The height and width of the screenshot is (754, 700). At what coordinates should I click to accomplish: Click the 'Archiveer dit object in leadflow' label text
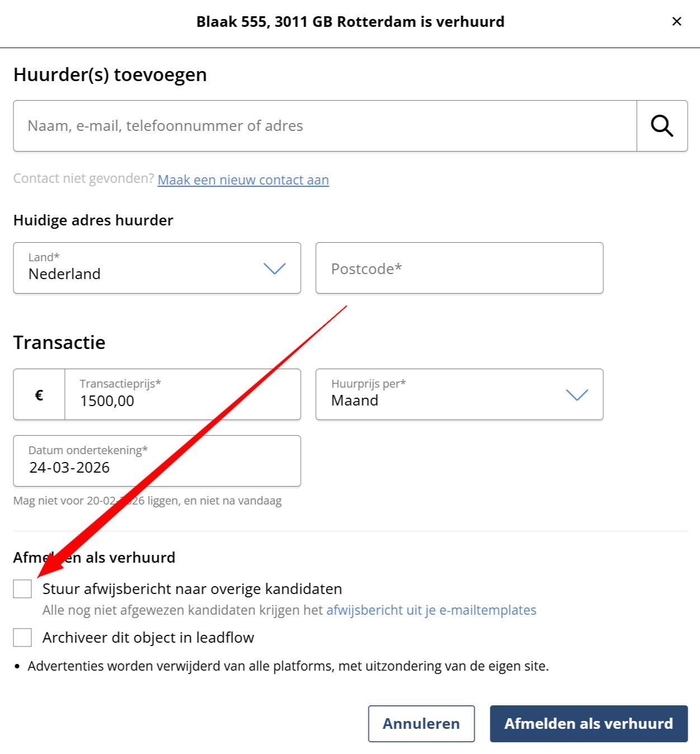[148, 638]
